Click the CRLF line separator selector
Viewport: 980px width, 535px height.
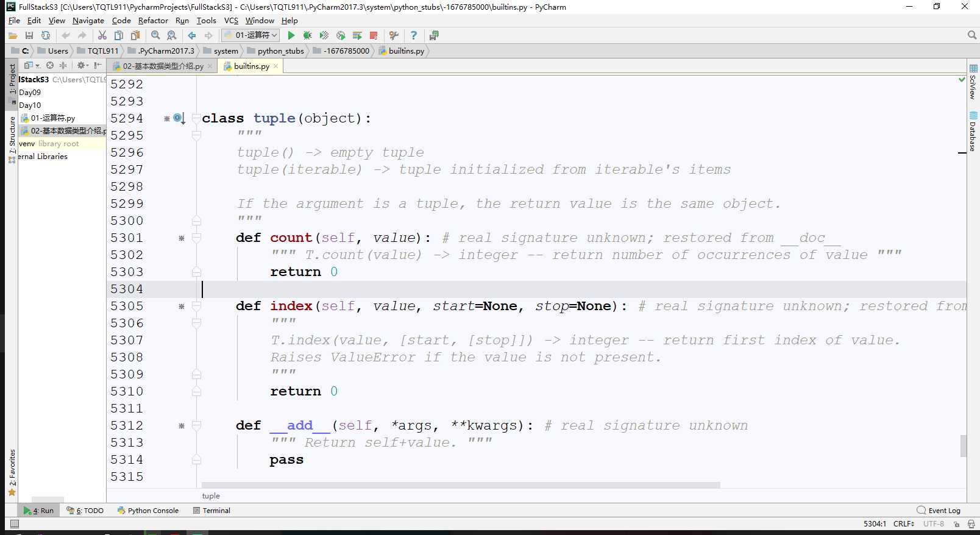904,524
